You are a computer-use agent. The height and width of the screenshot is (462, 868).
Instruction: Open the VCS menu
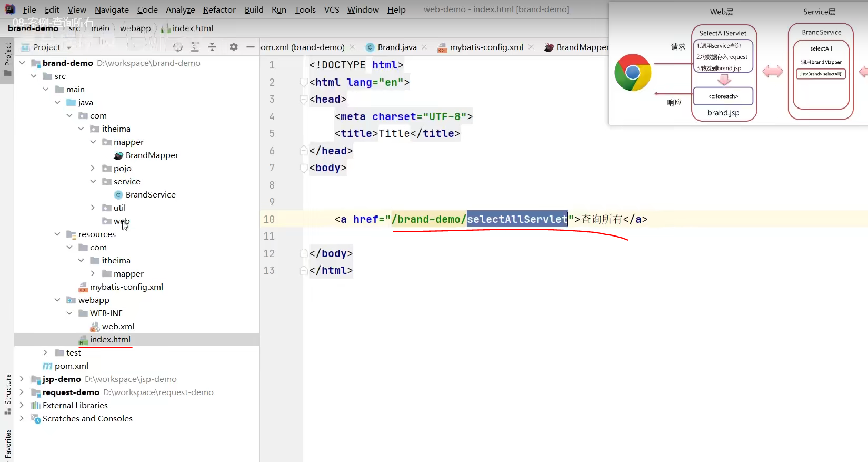332,9
